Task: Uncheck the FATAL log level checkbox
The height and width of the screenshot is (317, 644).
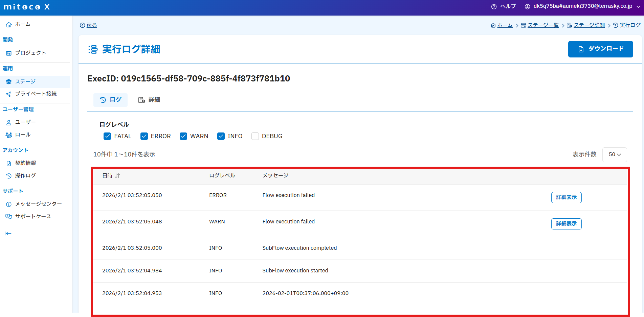Action: (x=107, y=136)
